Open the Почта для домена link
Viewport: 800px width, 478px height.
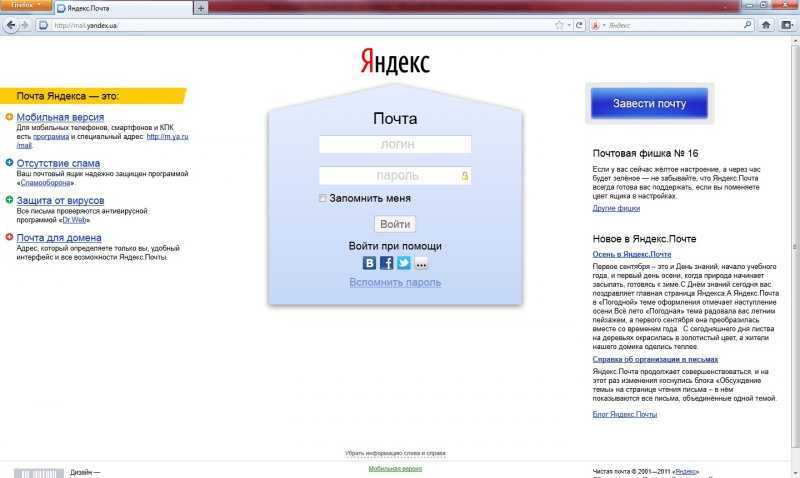point(59,238)
